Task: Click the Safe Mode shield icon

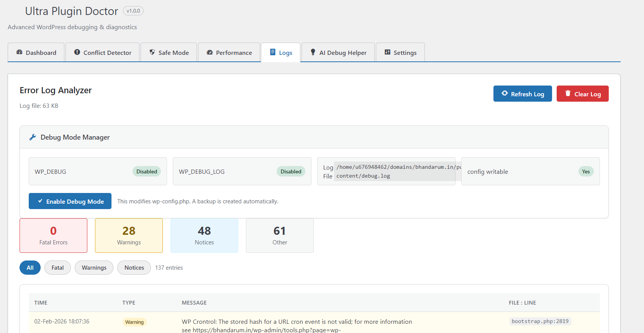Action: (x=152, y=52)
